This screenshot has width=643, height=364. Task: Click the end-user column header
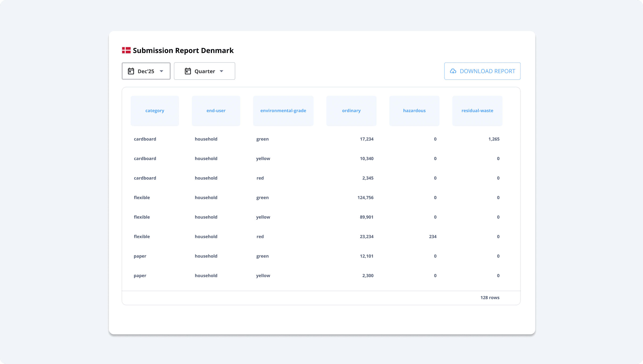point(216,110)
